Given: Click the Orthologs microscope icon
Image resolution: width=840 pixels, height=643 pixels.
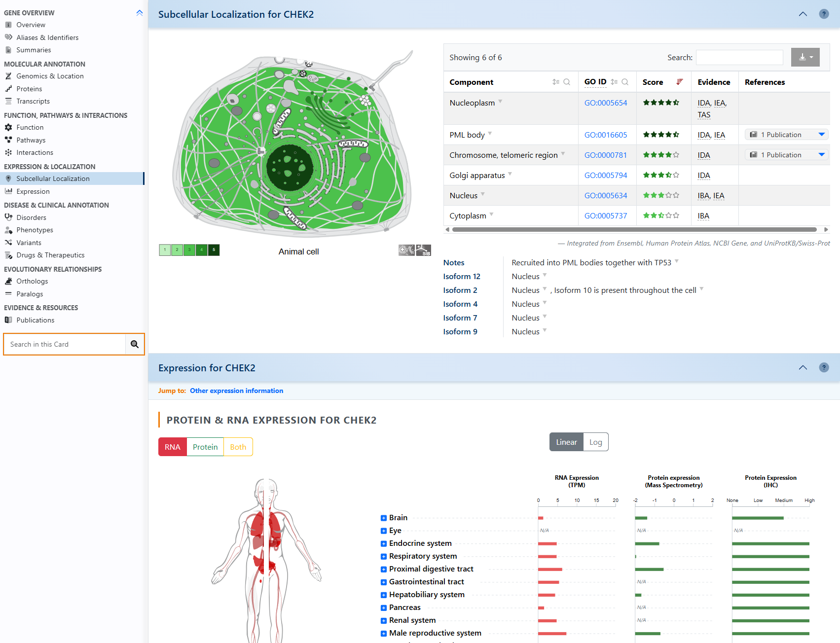Looking at the screenshot, I should click(9, 281).
